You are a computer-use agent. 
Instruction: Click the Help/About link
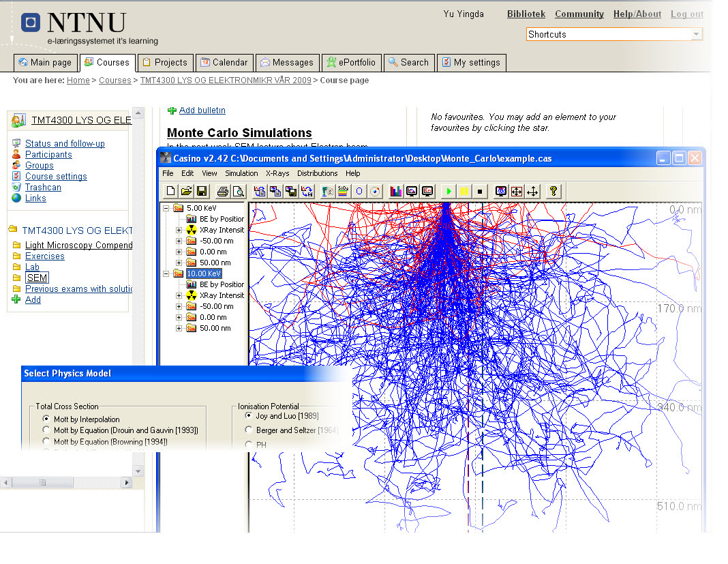pyautogui.click(x=637, y=14)
